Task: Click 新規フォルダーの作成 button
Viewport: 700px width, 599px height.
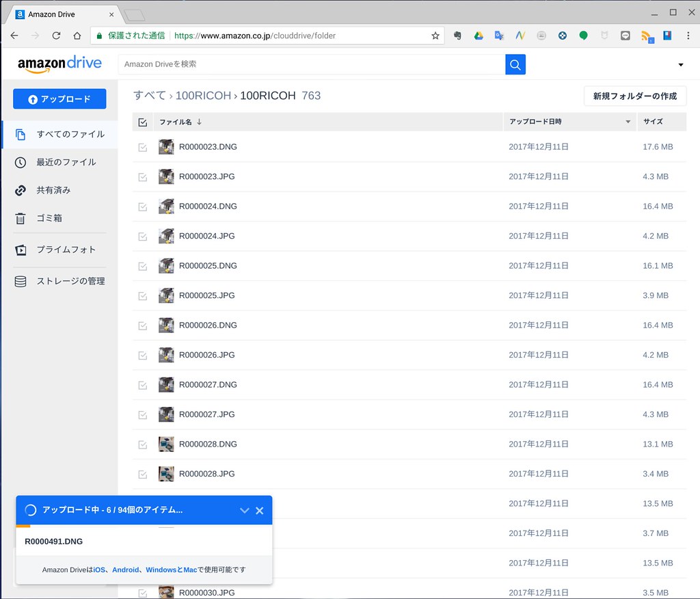Action: [634, 96]
